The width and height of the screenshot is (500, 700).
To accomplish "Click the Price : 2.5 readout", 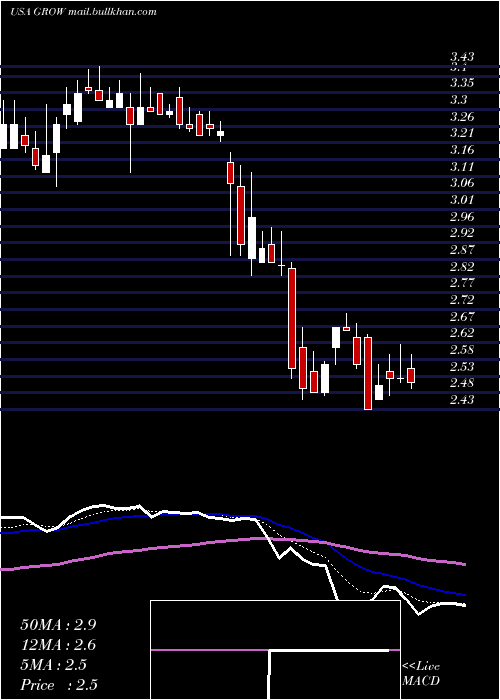I will pyautogui.click(x=58, y=685).
